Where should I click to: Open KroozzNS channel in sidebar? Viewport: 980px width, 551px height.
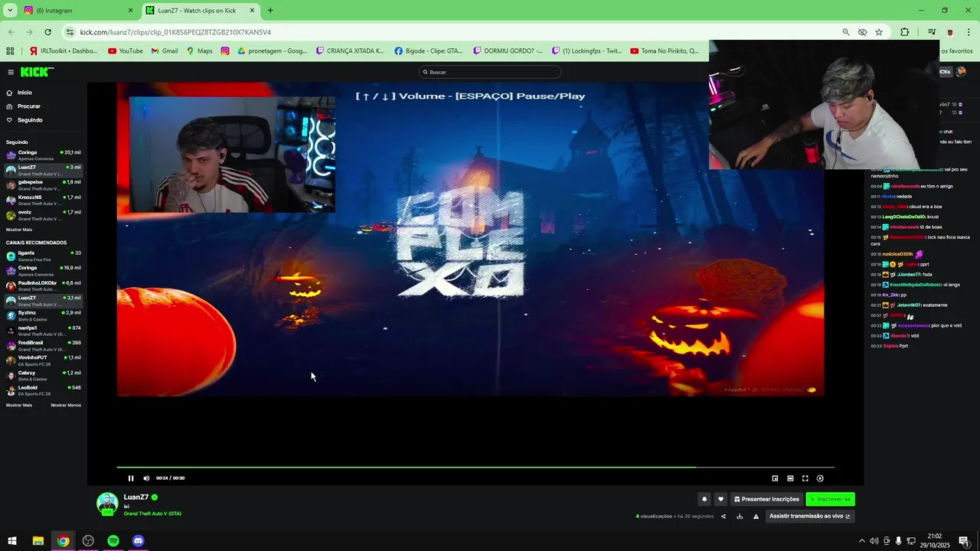(44, 201)
